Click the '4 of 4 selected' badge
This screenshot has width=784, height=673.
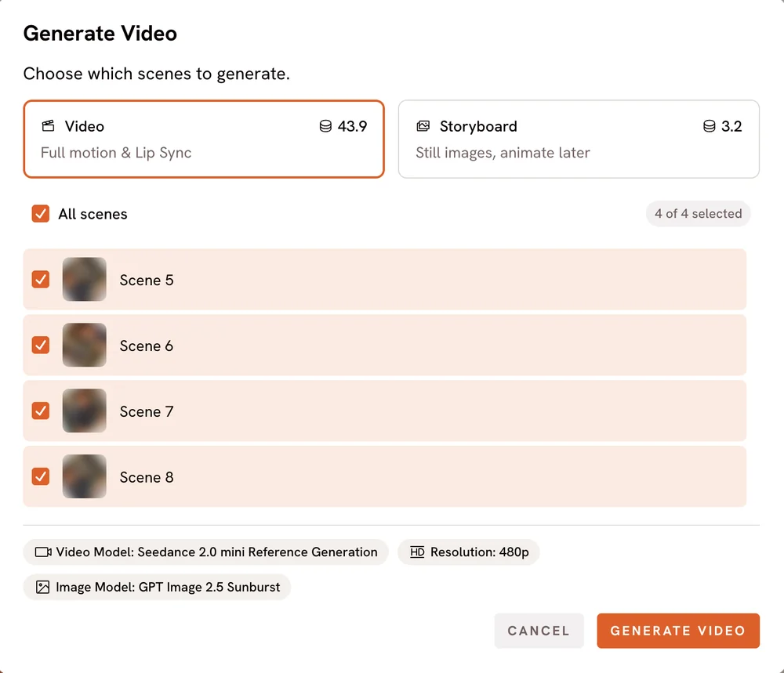(698, 213)
